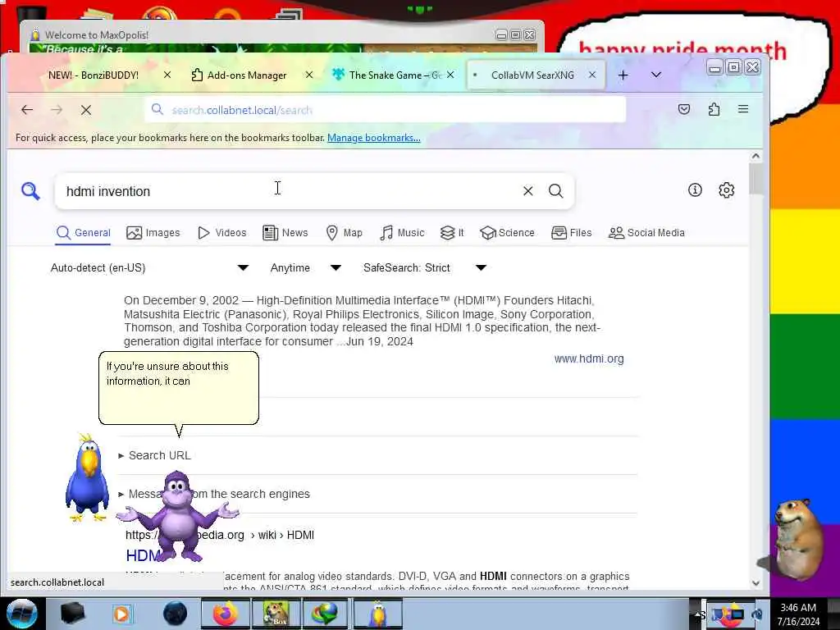Screen dimensions: 840x630
Task: Close the NEW! - BonziBUDDY! tab
Action: coord(167,75)
